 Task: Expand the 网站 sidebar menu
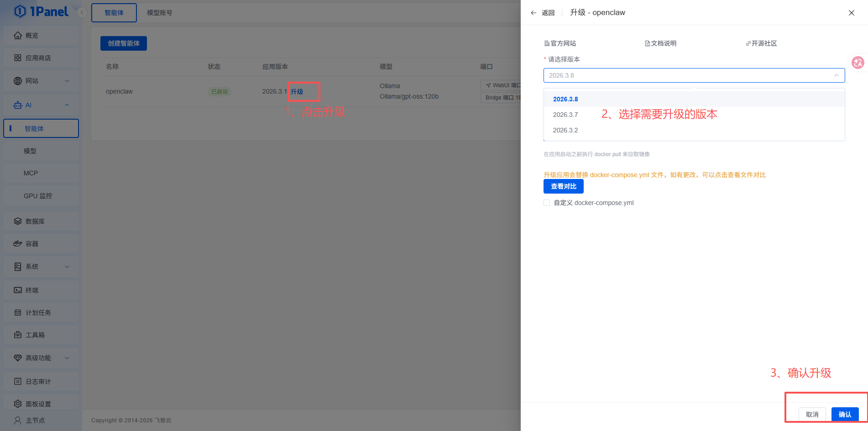coord(41,81)
